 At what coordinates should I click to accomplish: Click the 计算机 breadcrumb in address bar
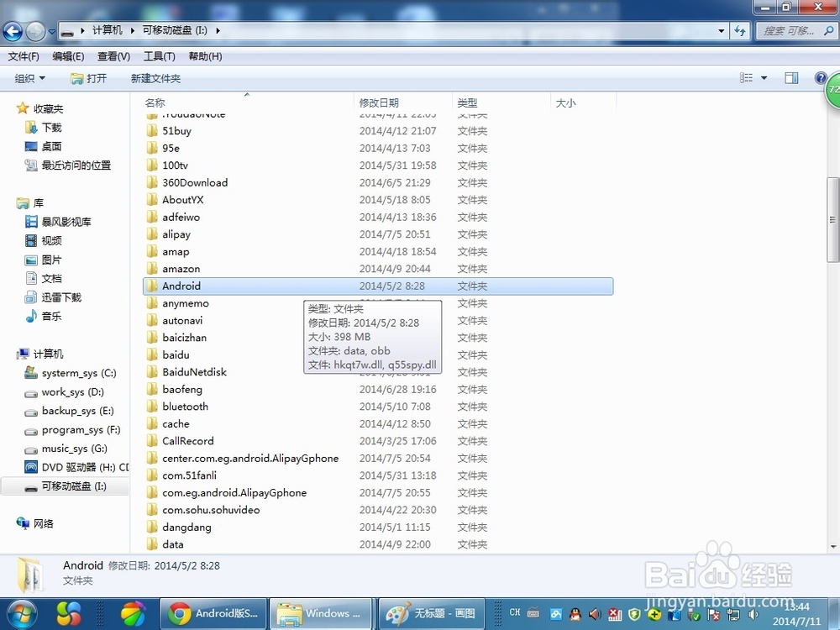click(108, 30)
